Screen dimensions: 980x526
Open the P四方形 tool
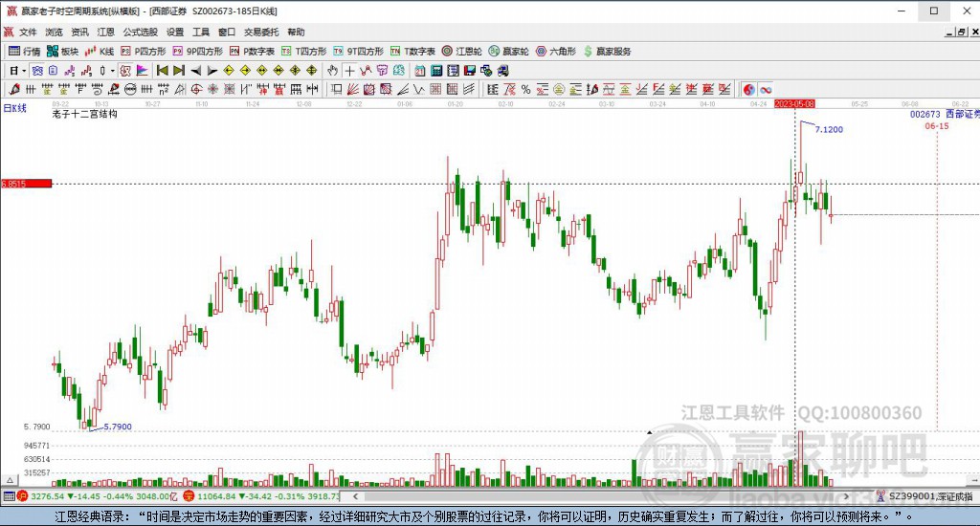click(144, 52)
